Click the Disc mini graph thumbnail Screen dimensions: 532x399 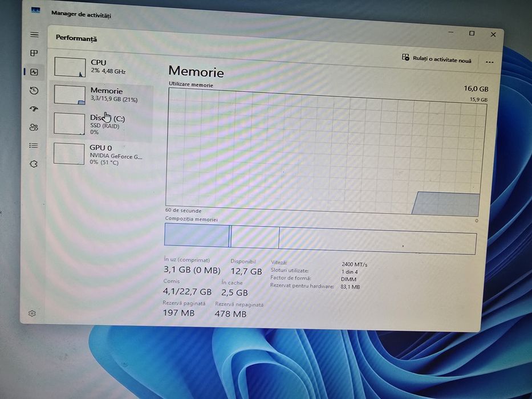pos(69,124)
